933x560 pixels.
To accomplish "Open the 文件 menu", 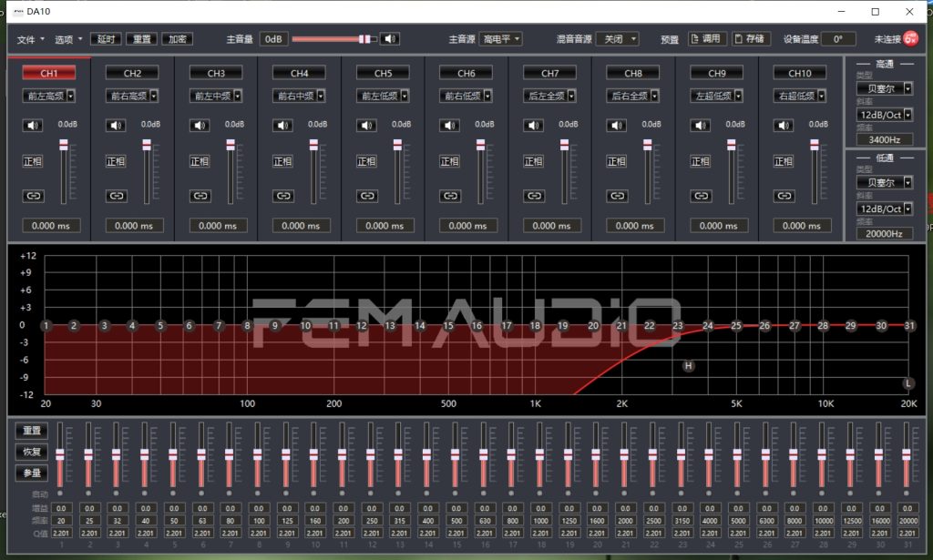I will (x=30, y=39).
